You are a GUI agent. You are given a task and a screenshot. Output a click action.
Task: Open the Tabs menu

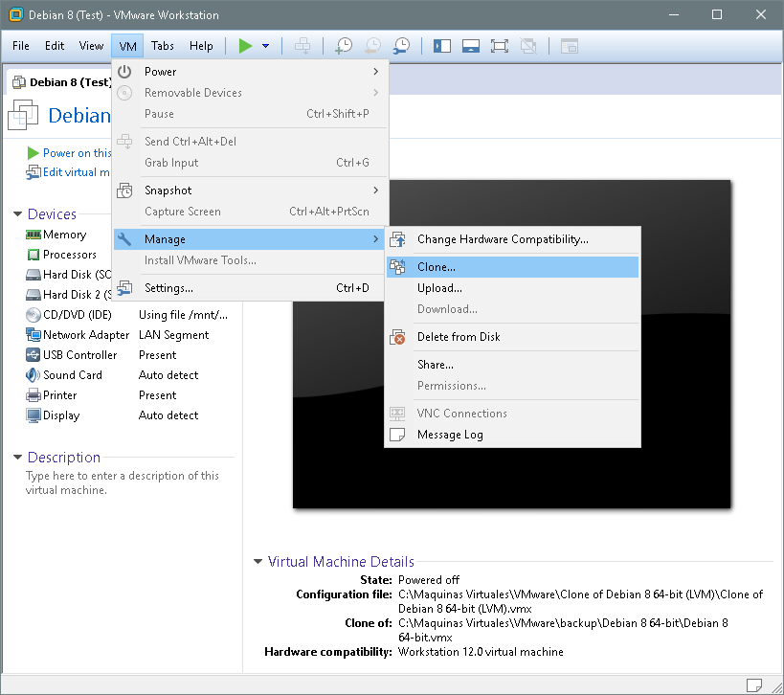163,46
